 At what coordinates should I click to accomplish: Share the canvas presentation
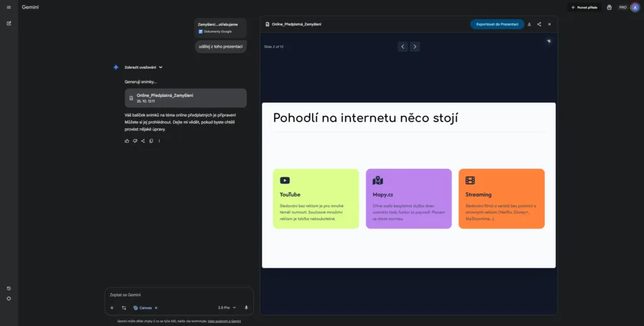click(539, 24)
